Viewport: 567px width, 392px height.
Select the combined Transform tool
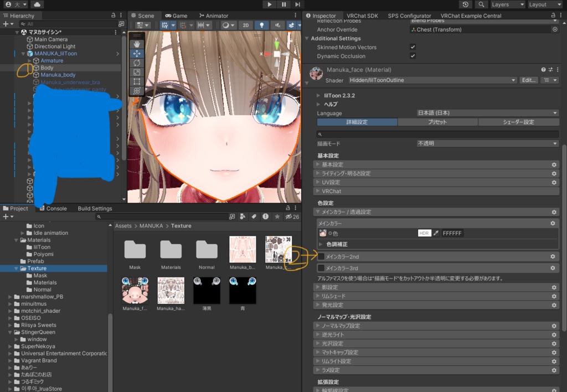137,91
